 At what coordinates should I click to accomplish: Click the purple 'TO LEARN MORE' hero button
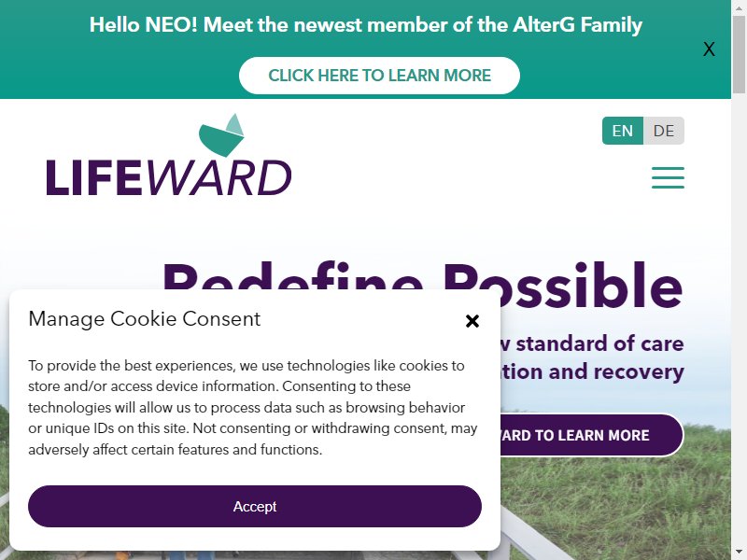(591, 435)
